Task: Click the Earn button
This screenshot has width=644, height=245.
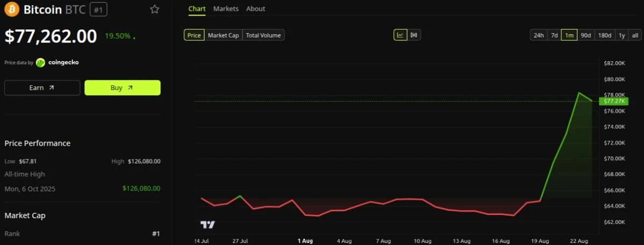Action: pos(42,87)
